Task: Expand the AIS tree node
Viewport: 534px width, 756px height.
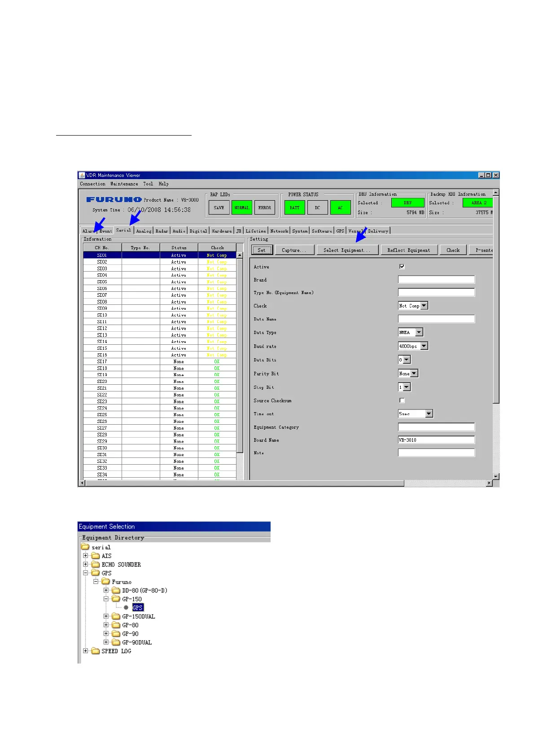Action: [x=86, y=556]
